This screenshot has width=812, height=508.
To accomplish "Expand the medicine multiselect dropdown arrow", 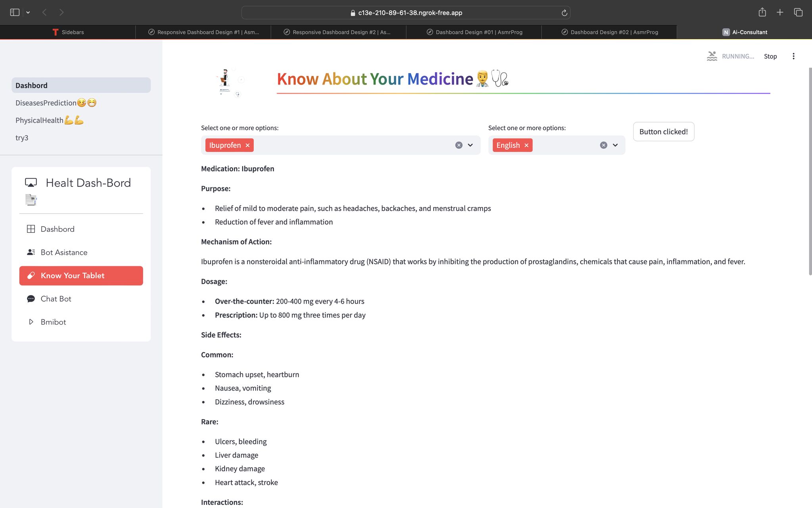I will click(470, 145).
